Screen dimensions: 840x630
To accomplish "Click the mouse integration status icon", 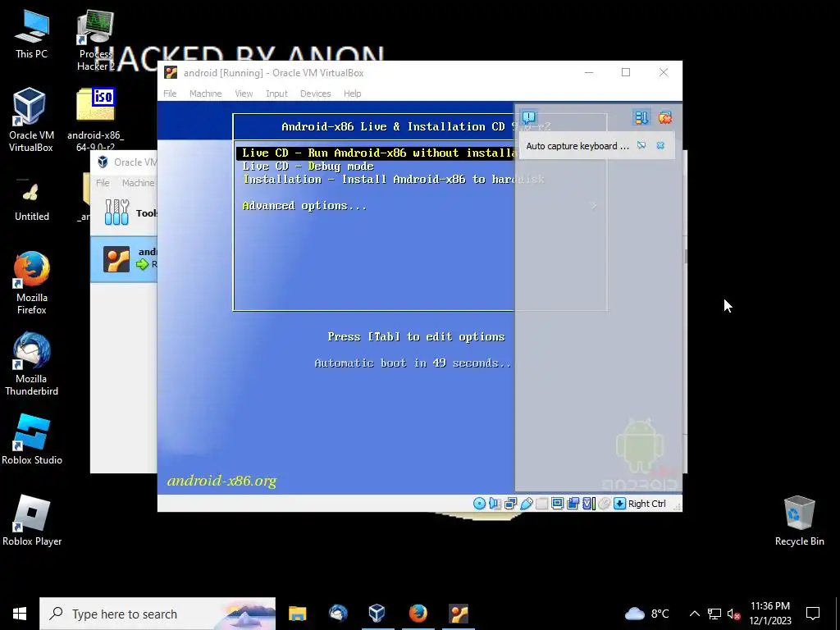I will [x=604, y=504].
